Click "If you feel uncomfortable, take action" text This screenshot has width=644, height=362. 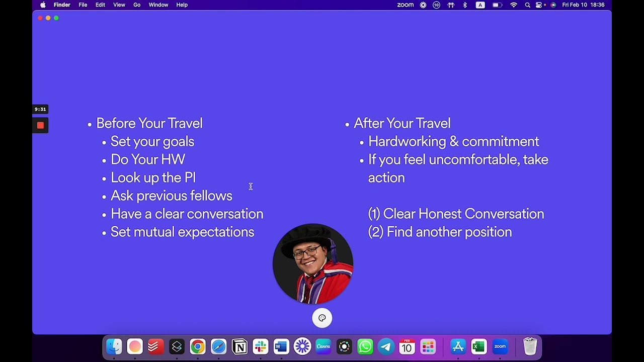click(458, 168)
